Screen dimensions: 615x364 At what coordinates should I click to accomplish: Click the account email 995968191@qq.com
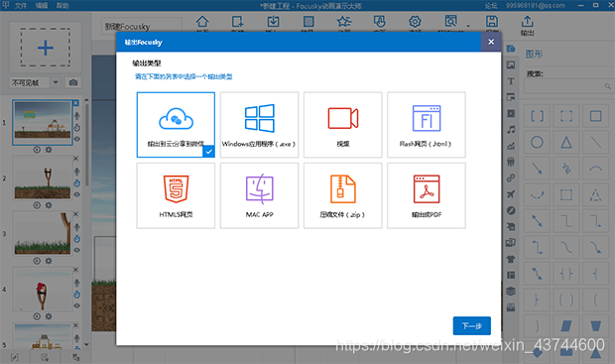pyautogui.click(x=535, y=6)
